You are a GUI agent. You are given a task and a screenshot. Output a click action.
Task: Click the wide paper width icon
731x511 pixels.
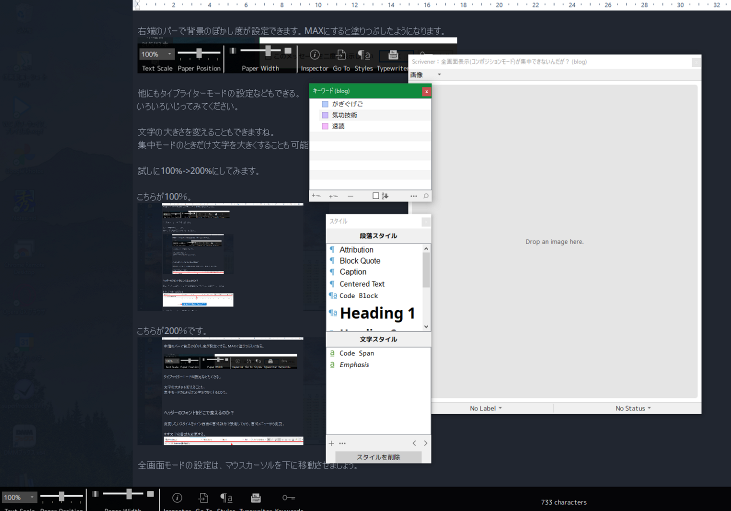click(150, 494)
